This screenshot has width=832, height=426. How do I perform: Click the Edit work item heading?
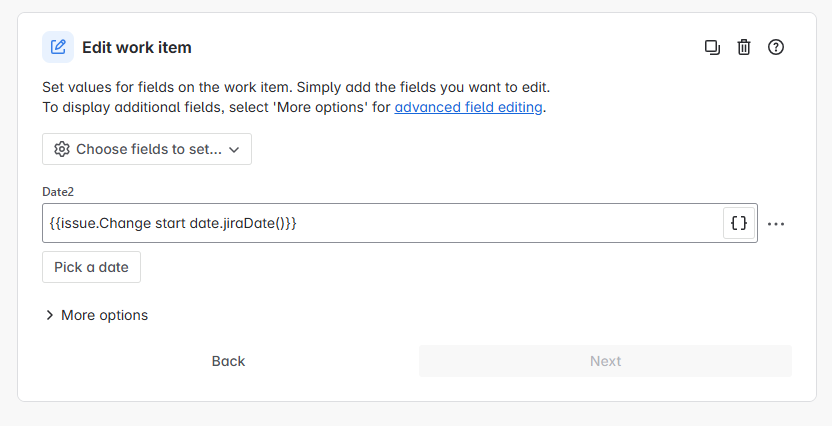click(x=136, y=48)
